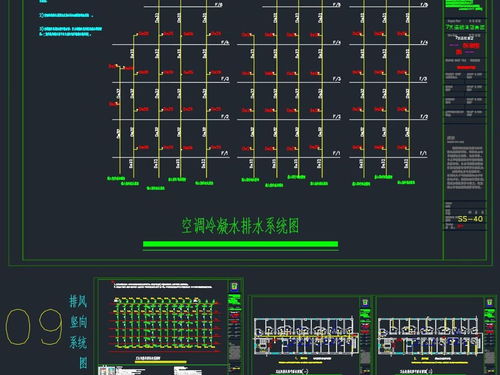Viewport: 500px width, 375px height.
Task: Click the 空调冷凝水排水系统图 drawing title
Action: pyautogui.click(x=240, y=226)
